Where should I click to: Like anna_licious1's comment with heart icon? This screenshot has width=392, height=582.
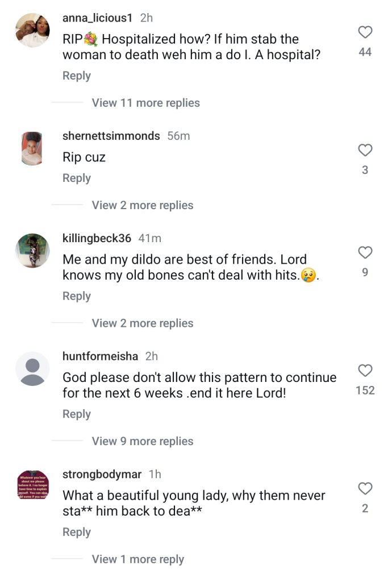[x=365, y=32]
